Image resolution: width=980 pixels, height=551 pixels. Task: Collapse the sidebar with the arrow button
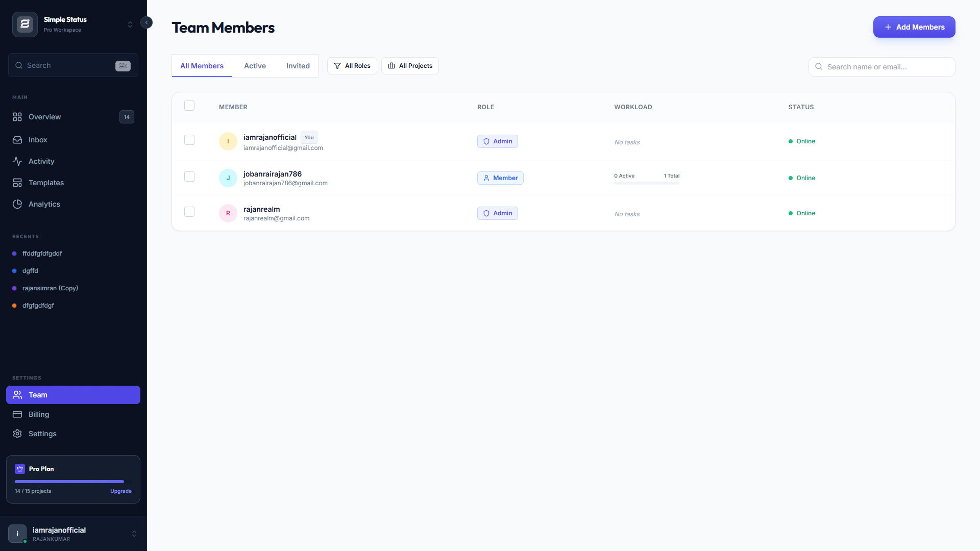click(146, 22)
